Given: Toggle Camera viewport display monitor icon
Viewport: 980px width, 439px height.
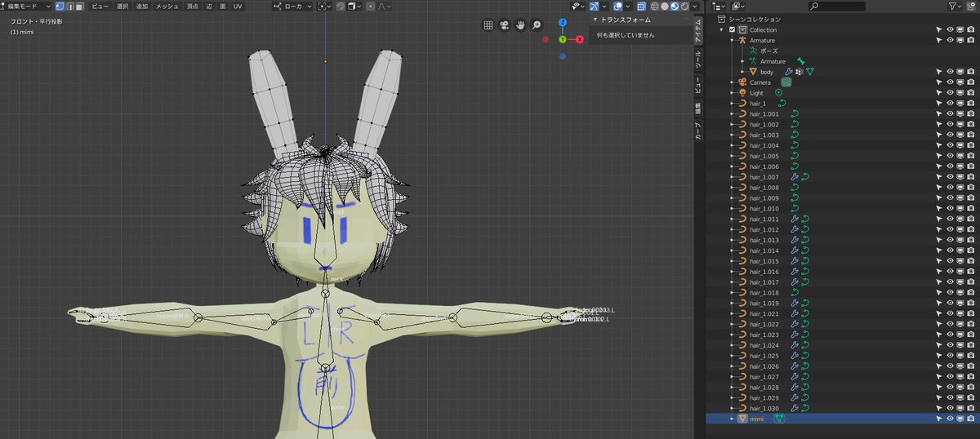Looking at the screenshot, I should pyautogui.click(x=960, y=82).
